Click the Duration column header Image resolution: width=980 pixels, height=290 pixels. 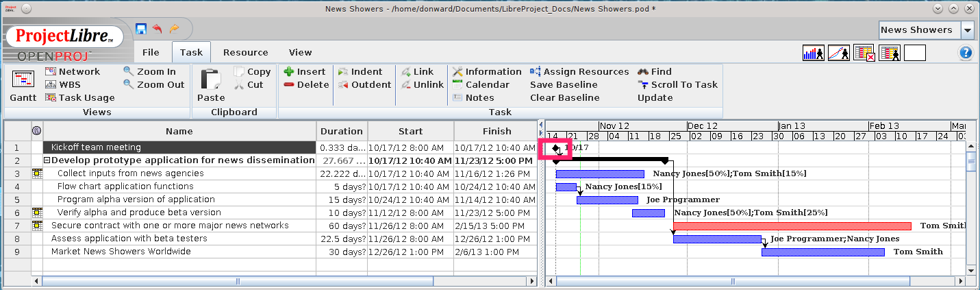pos(342,131)
